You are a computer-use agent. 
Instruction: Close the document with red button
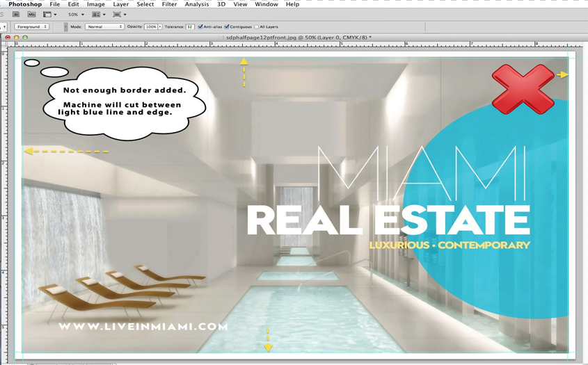click(8, 38)
